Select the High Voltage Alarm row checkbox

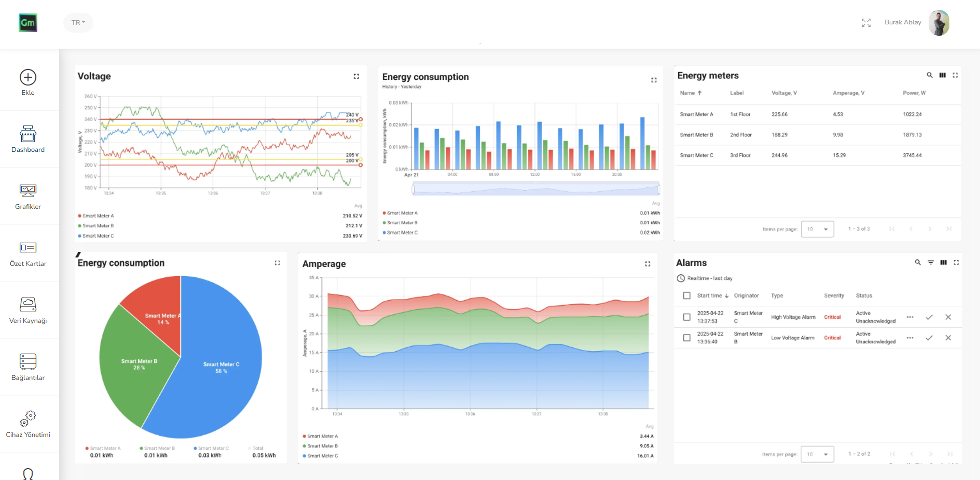[686, 317]
